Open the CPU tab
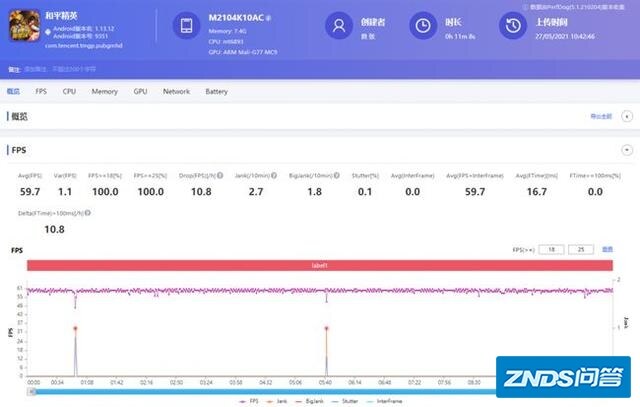 [69, 91]
